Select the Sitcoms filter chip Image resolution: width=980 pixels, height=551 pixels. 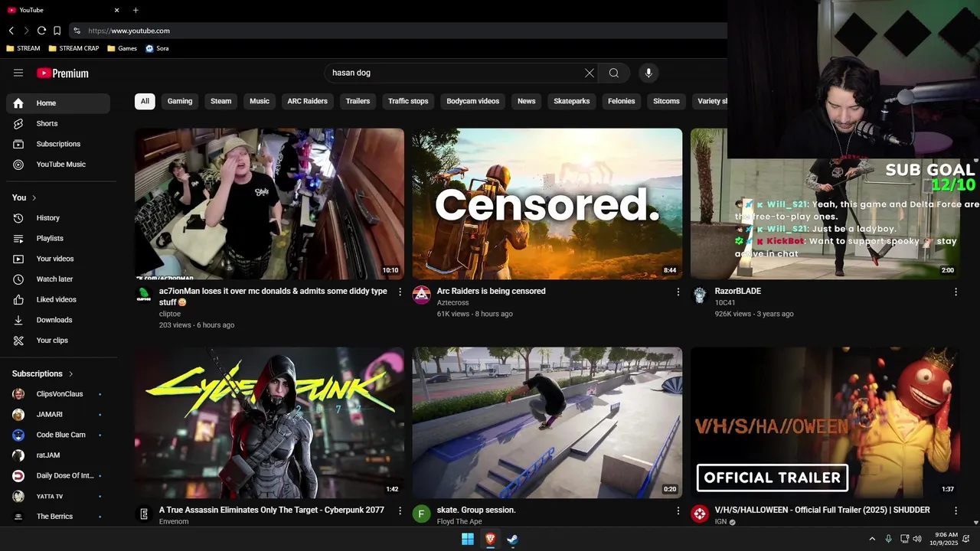coord(666,101)
